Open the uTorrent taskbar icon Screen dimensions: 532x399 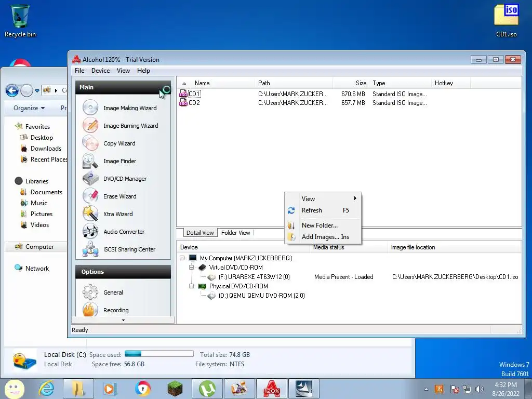(207, 389)
